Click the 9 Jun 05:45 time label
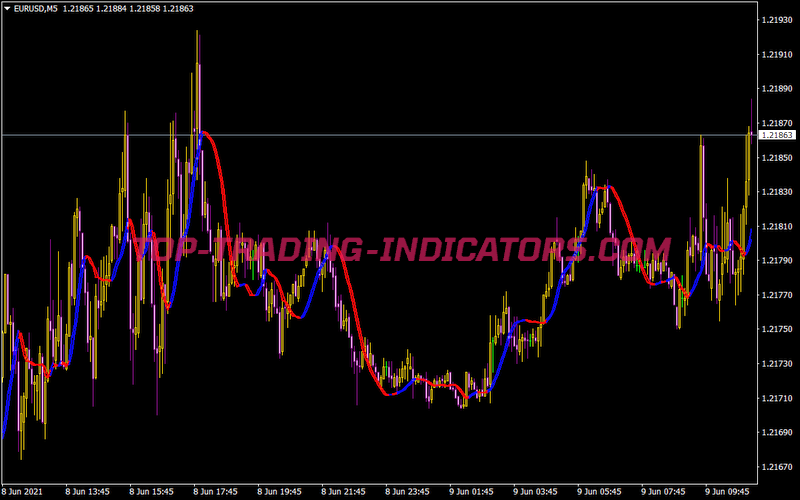800x500 pixels. tap(599, 492)
